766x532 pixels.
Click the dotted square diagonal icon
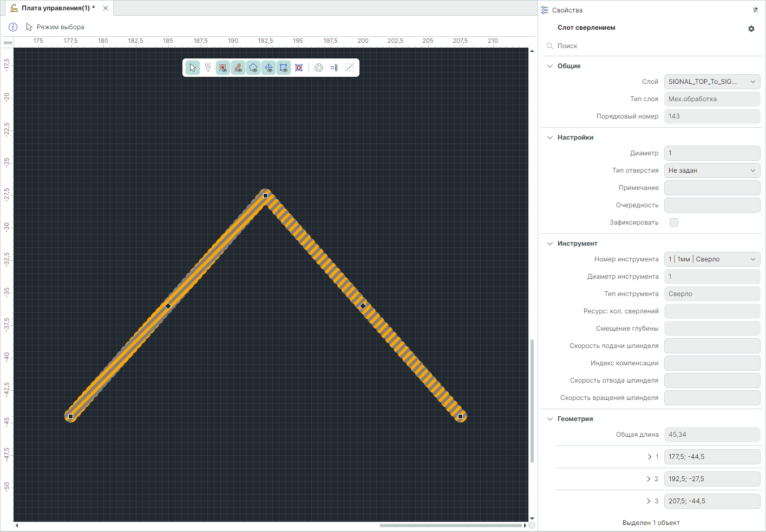point(349,68)
